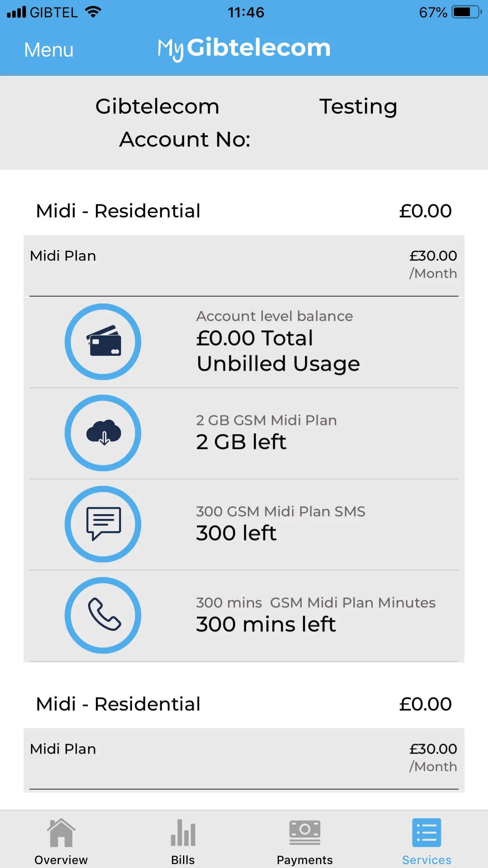Select the 300 mins left row
Screen dimensions: 488x868
click(244, 616)
